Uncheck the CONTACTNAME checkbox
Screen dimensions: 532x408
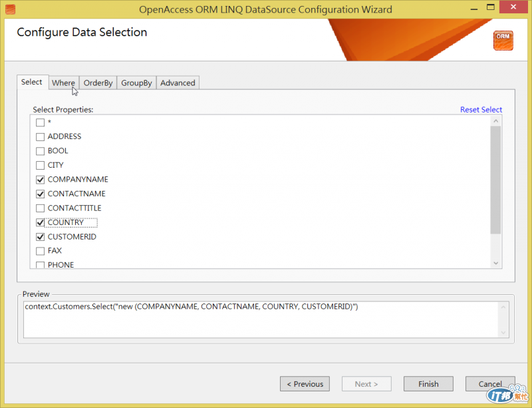[x=40, y=194]
